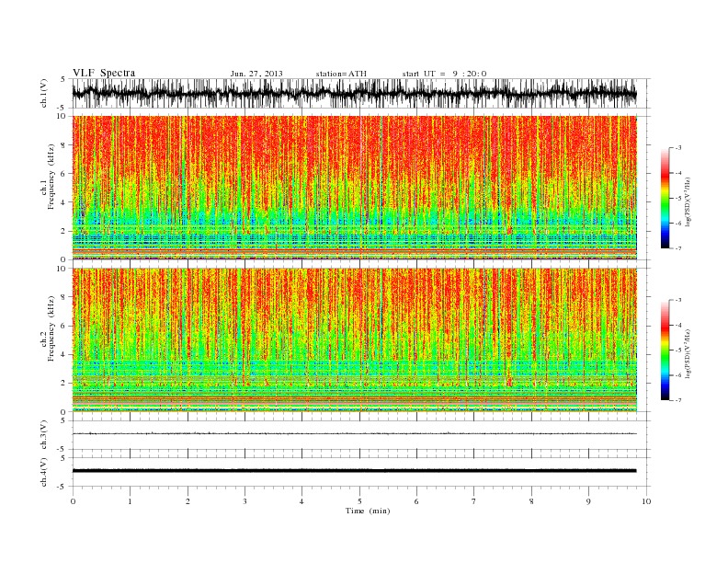The image size is (728, 563).
Task: Click the "Time (min)" axis label
Action: [368, 511]
